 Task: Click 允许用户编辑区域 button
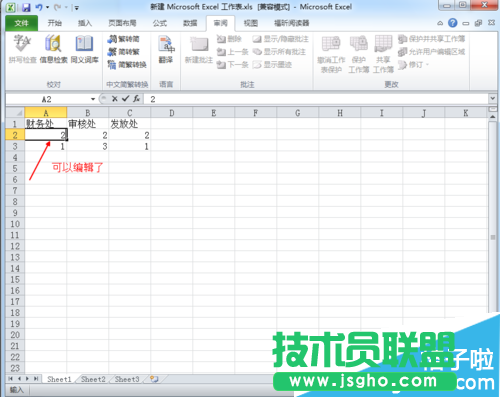[431, 52]
